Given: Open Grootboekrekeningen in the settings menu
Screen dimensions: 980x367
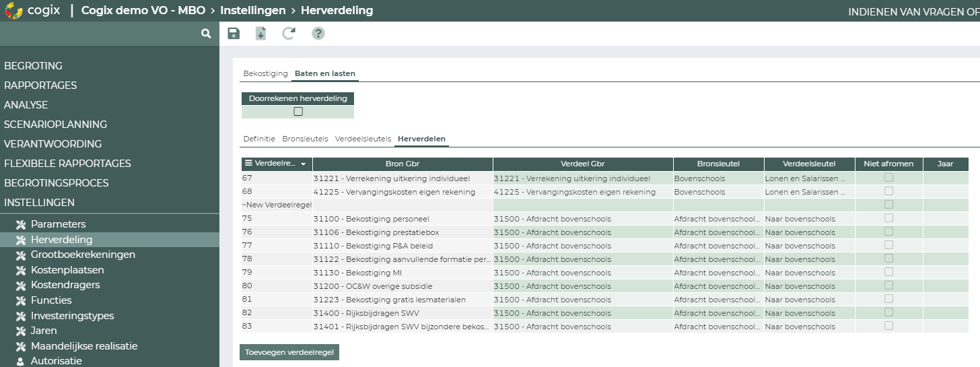Looking at the screenshot, I should coord(83,255).
